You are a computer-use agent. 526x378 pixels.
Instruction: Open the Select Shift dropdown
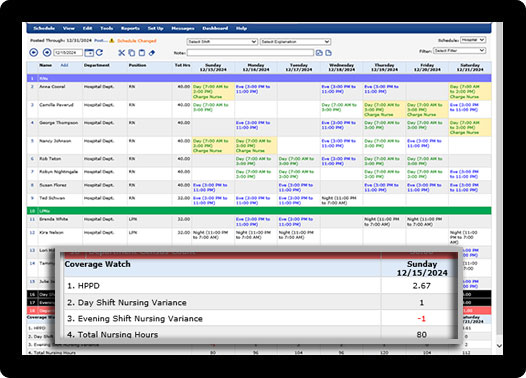pyautogui.click(x=222, y=42)
